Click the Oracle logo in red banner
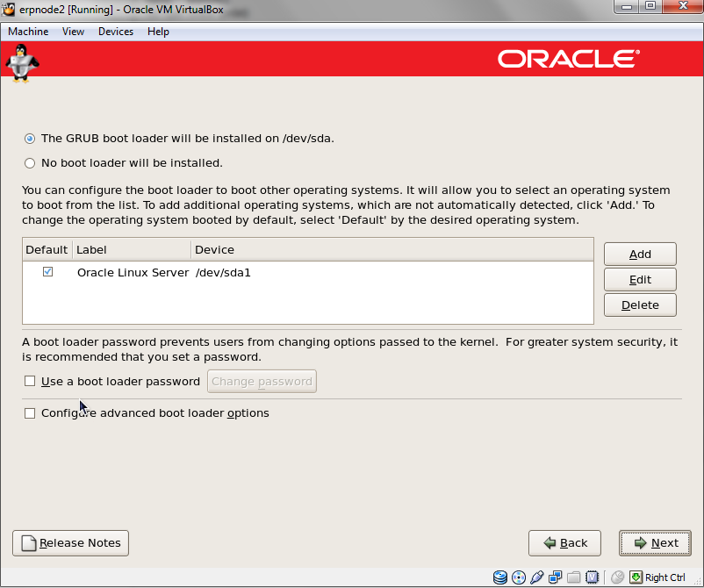Viewport: 704px width, 588px height. pos(569,60)
